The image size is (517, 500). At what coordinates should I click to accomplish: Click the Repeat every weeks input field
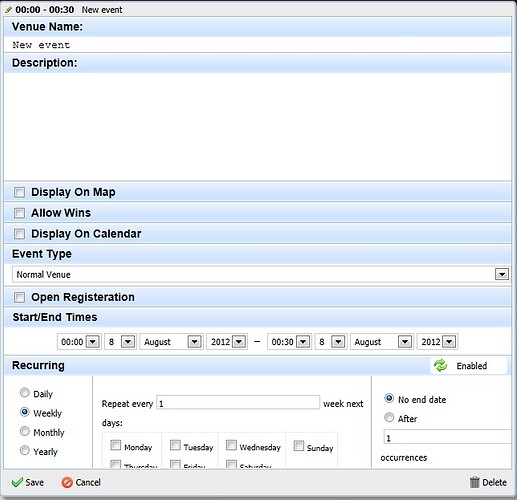click(238, 403)
